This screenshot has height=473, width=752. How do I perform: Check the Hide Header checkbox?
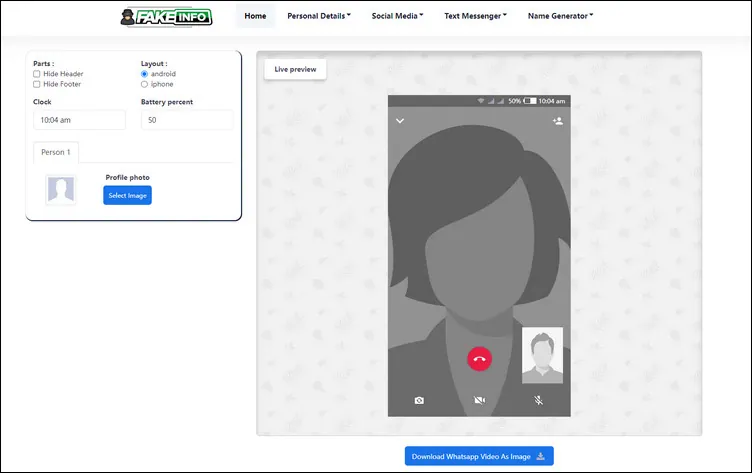[36, 74]
